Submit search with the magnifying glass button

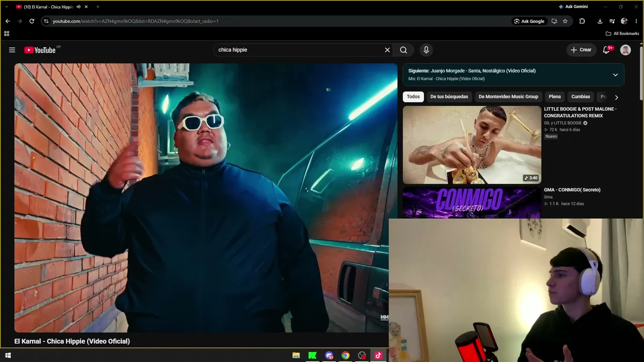[x=404, y=50]
